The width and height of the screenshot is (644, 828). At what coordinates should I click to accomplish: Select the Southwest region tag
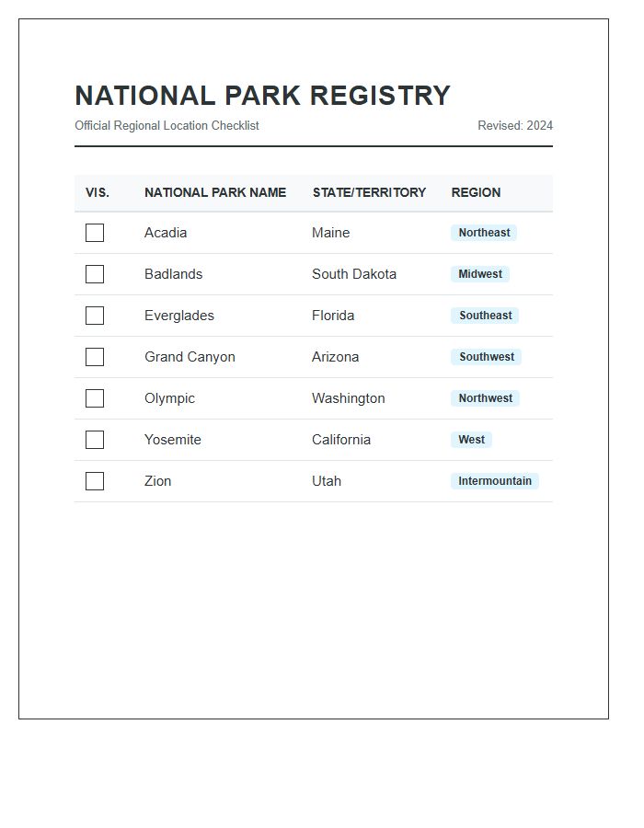486,357
